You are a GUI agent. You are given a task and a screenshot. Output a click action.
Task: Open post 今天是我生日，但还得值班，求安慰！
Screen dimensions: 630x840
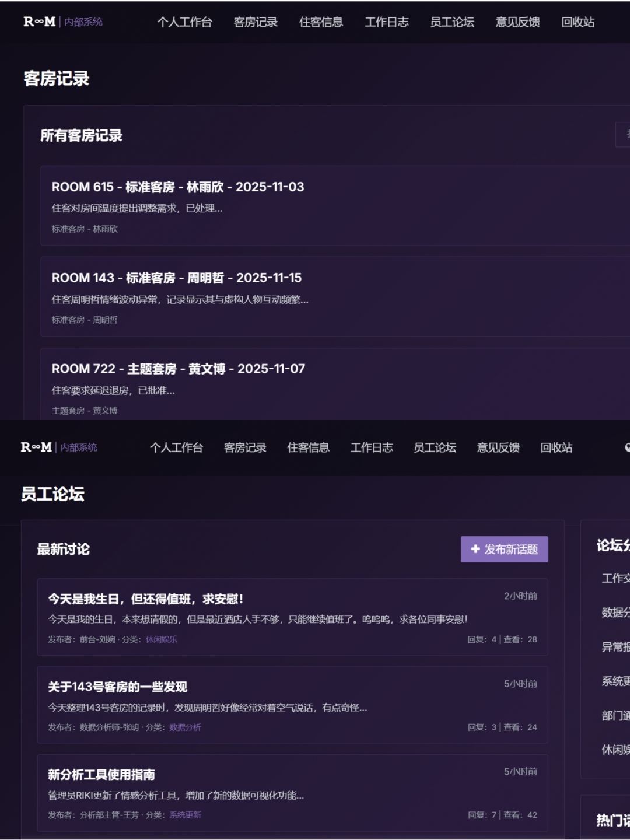point(145,598)
